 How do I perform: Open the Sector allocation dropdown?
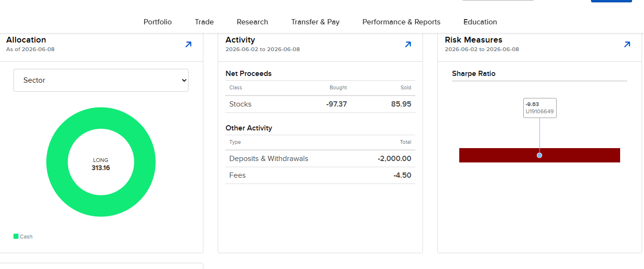(x=101, y=80)
